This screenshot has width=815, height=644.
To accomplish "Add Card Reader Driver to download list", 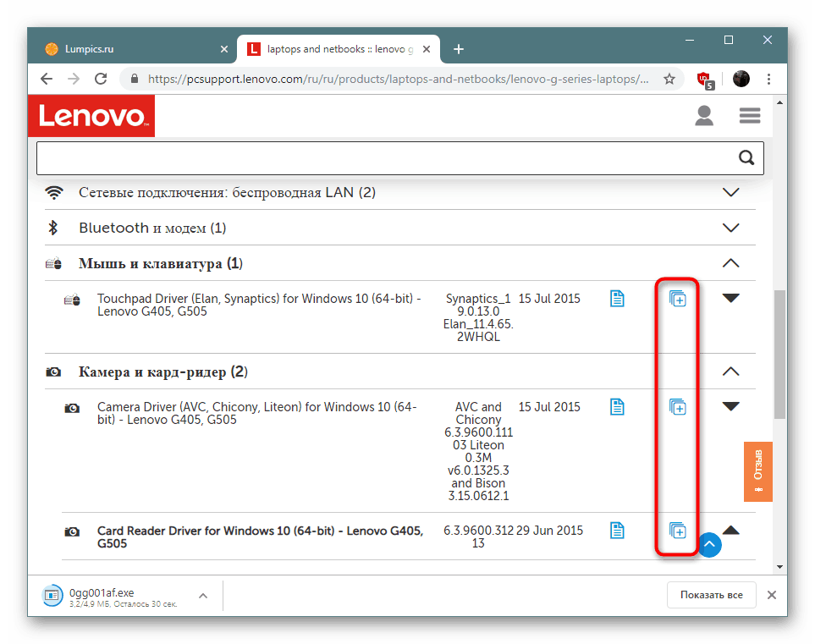I will click(678, 531).
